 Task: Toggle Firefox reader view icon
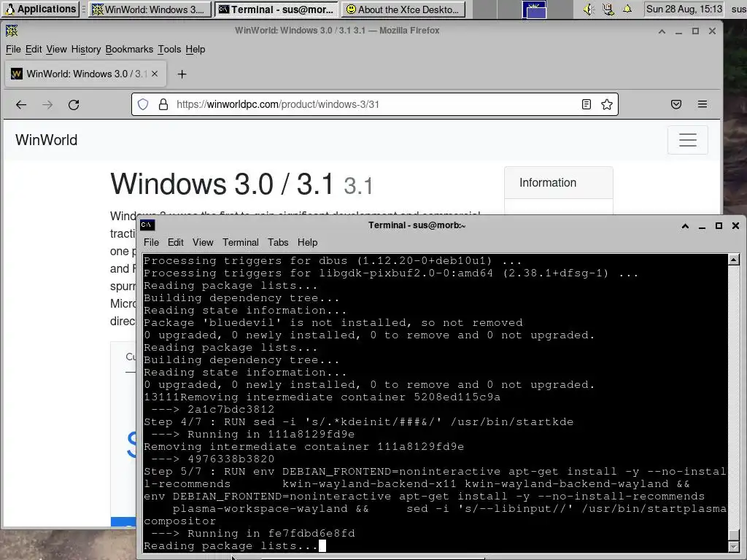coord(587,104)
